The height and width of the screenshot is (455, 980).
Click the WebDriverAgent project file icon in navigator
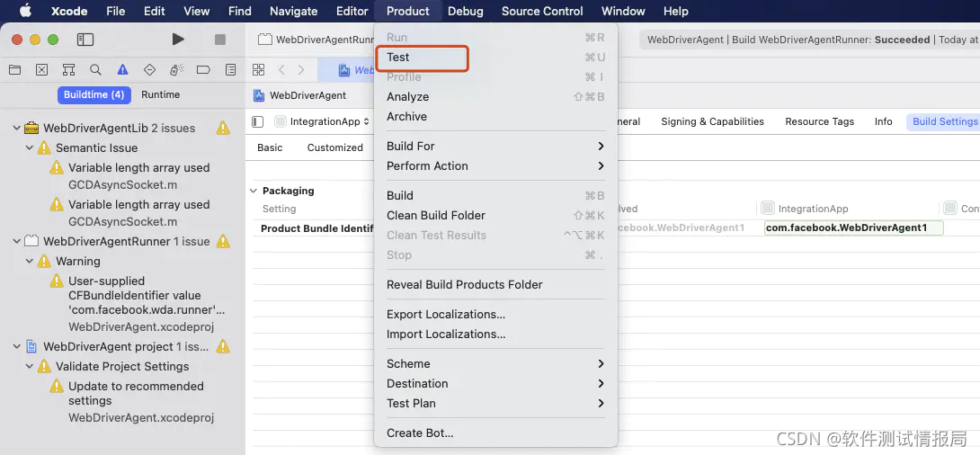pyautogui.click(x=31, y=346)
